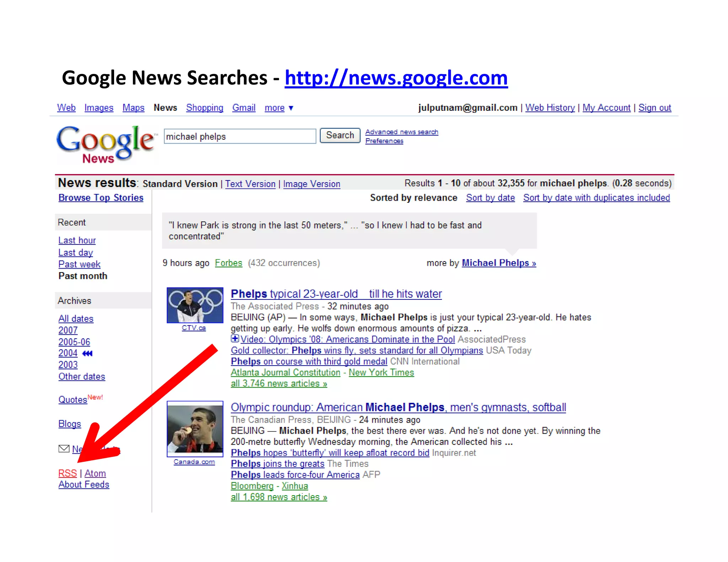The height and width of the screenshot is (562, 728).
Task: Select the Text Version of news results
Action: pos(250,184)
